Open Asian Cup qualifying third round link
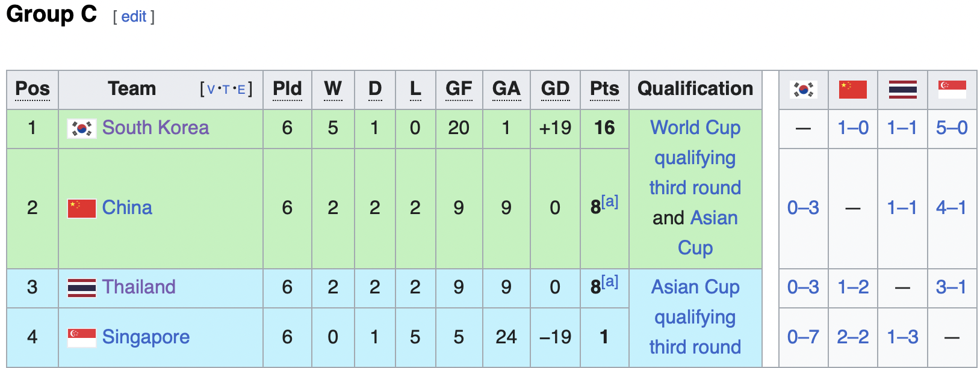This screenshot has width=980, height=368. pos(695,317)
